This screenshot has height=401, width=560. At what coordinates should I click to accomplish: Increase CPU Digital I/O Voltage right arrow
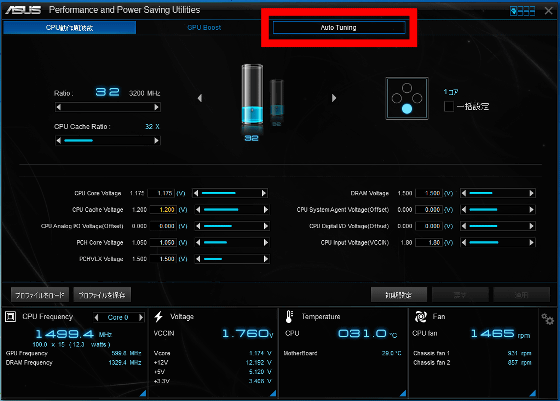(531, 226)
